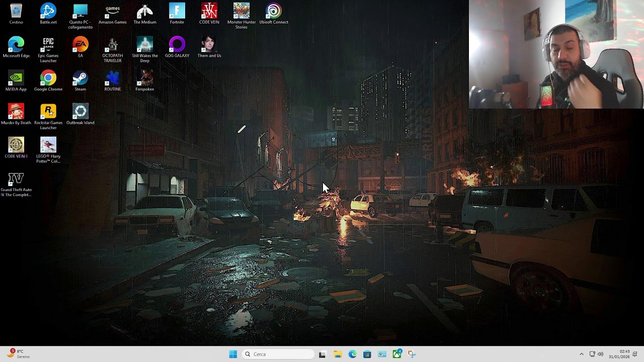Open the clock showing 02:43
The image size is (644, 362).
(x=619, y=354)
